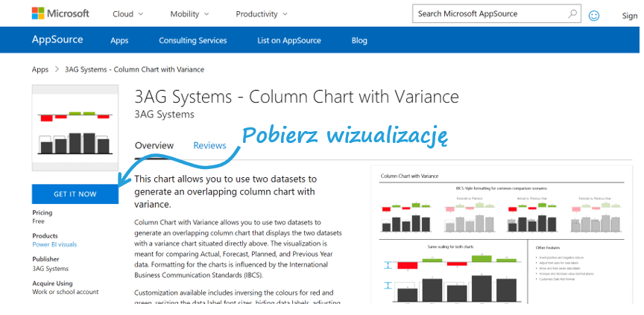Click the Microsoft logo
This screenshot has height=315, width=644.
tap(60, 13)
